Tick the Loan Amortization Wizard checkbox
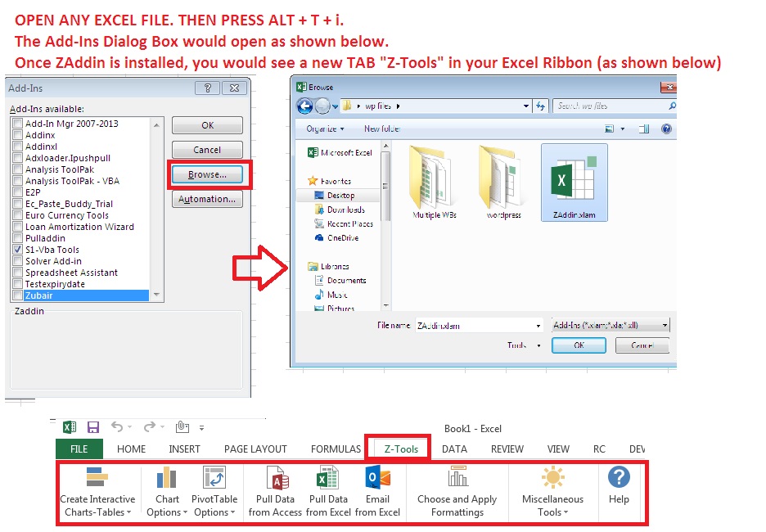 (x=17, y=227)
